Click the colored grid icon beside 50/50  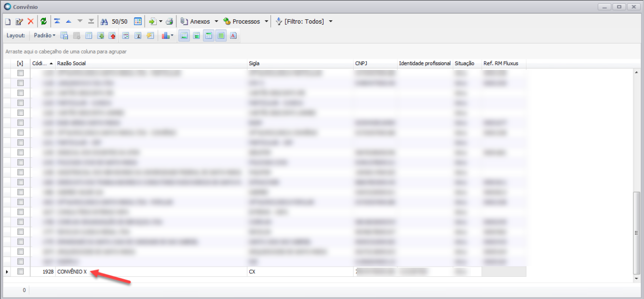pos(138,22)
